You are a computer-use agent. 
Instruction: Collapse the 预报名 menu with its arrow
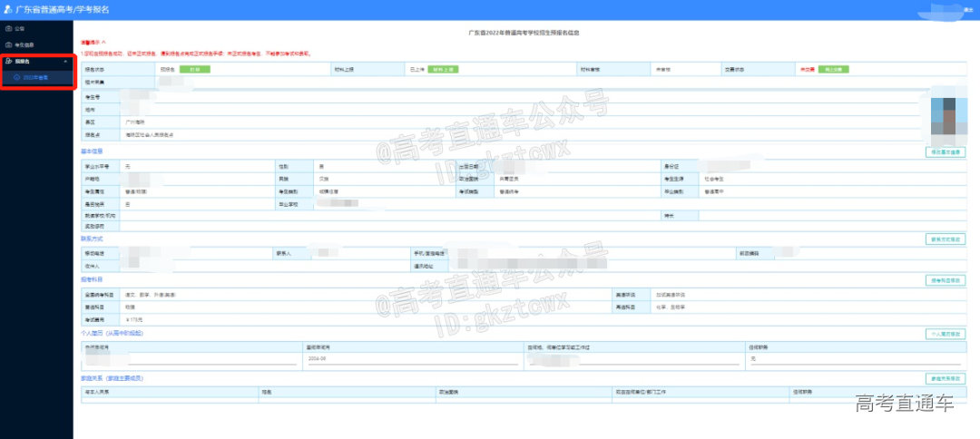(65, 61)
